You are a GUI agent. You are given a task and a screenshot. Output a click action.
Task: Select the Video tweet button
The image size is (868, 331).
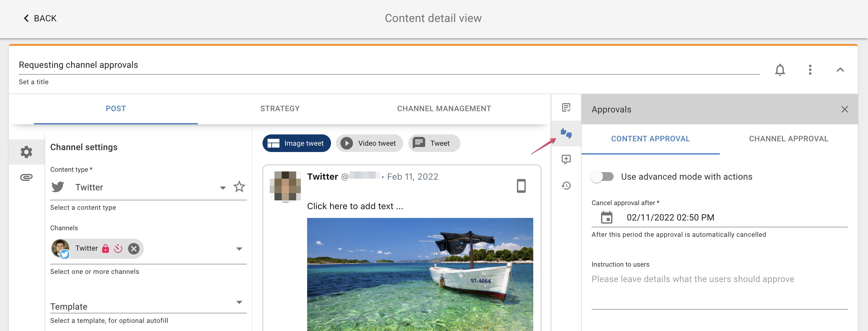(369, 143)
